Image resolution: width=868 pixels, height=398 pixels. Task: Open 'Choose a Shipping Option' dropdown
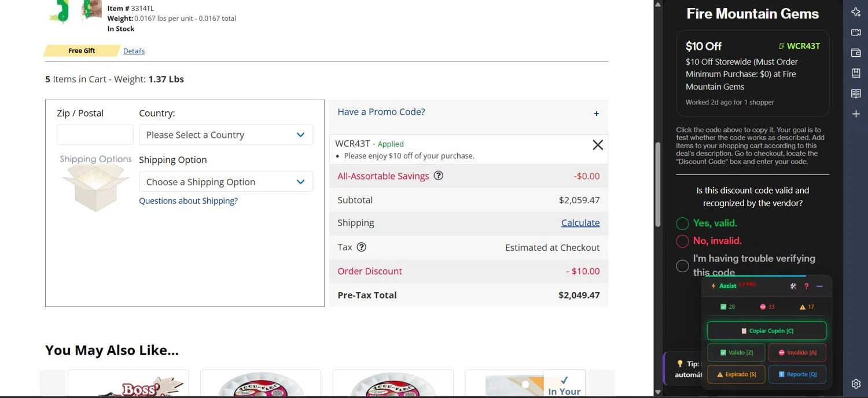pos(226,182)
